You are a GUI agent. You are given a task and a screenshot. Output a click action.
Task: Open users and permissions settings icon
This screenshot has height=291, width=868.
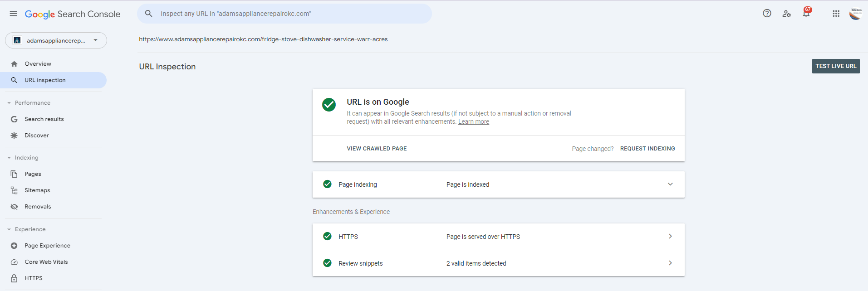pos(786,14)
